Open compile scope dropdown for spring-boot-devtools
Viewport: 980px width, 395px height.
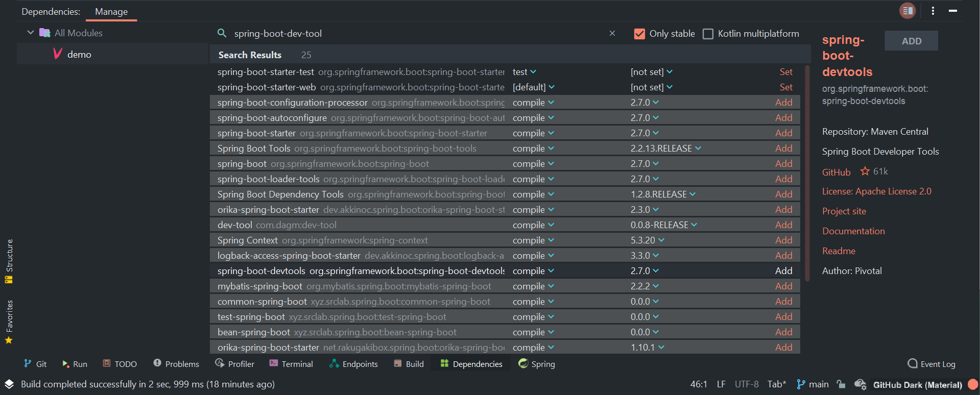pyautogui.click(x=533, y=271)
